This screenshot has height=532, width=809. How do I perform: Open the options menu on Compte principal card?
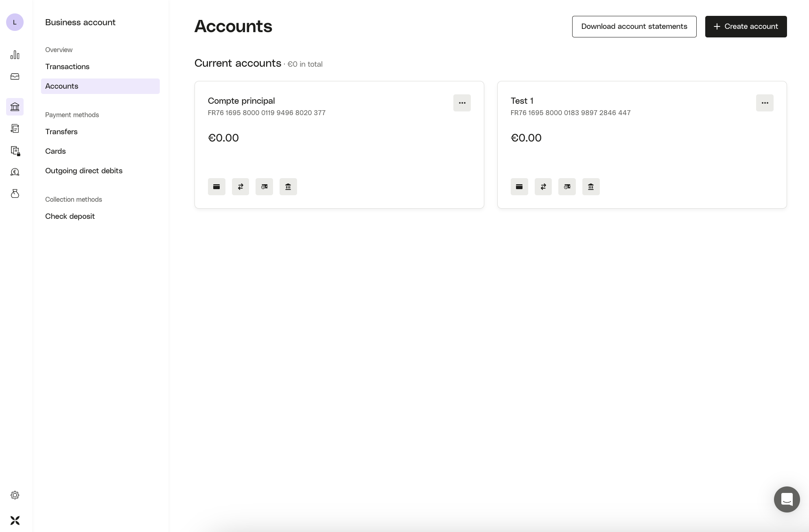[x=462, y=103]
